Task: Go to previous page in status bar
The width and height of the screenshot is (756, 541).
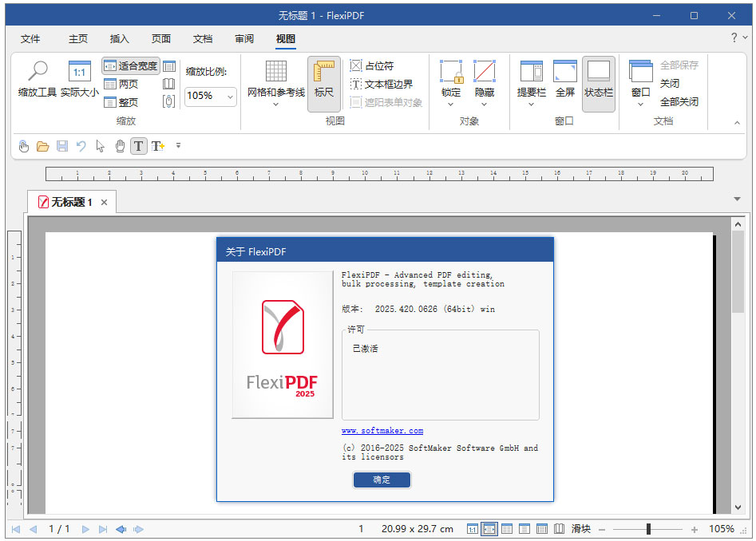Action: tap(34, 530)
